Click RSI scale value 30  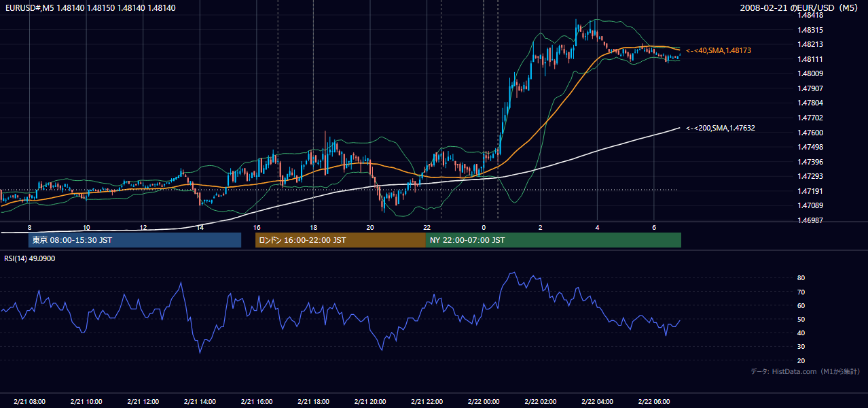point(801,347)
